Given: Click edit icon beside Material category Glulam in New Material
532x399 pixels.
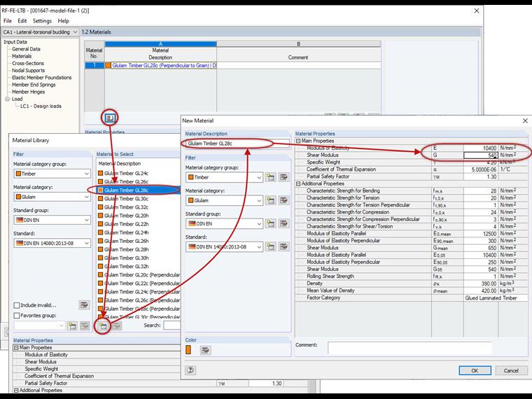Looking at the screenshot, I should coord(283,200).
